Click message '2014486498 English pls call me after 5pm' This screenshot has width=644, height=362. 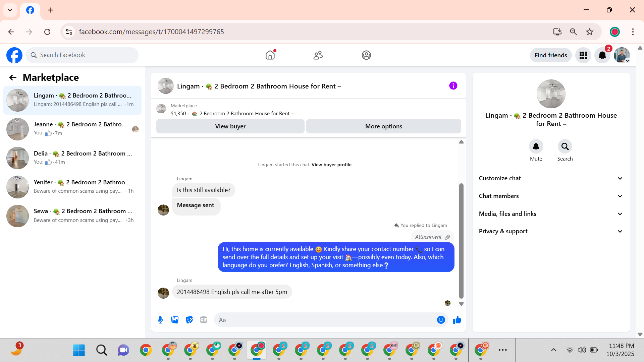pos(232,292)
